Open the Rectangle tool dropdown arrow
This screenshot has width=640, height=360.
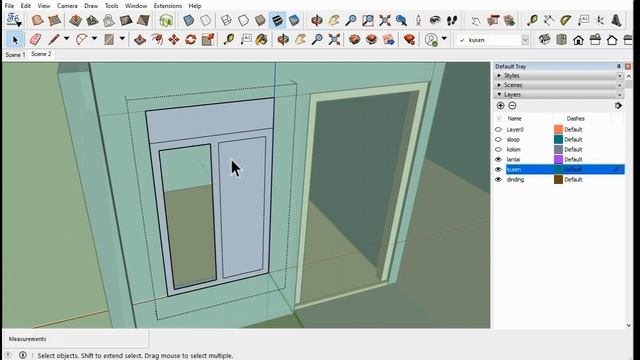click(x=122, y=39)
